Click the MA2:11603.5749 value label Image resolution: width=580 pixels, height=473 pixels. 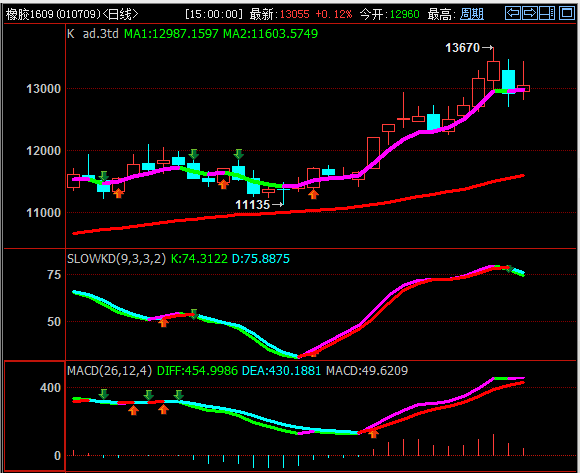[x=270, y=34]
